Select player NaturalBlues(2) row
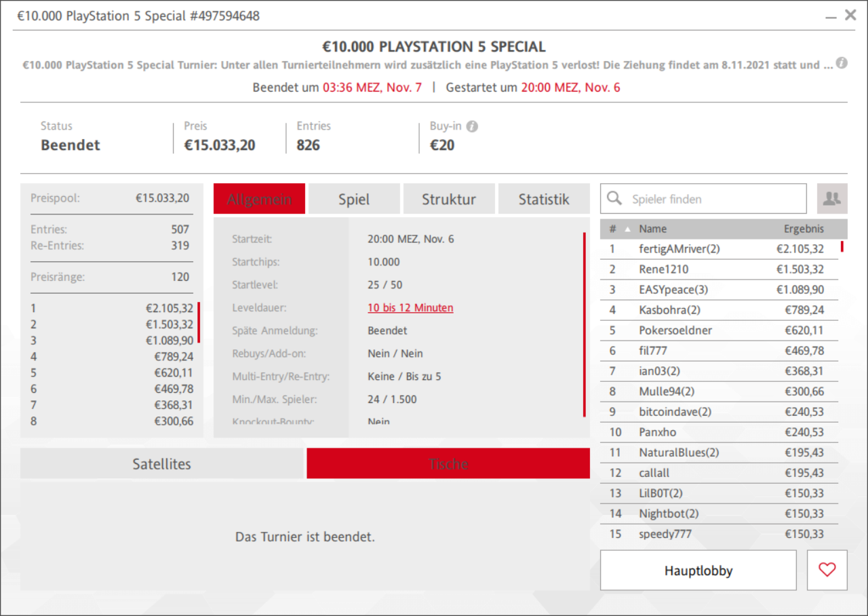 click(719, 453)
